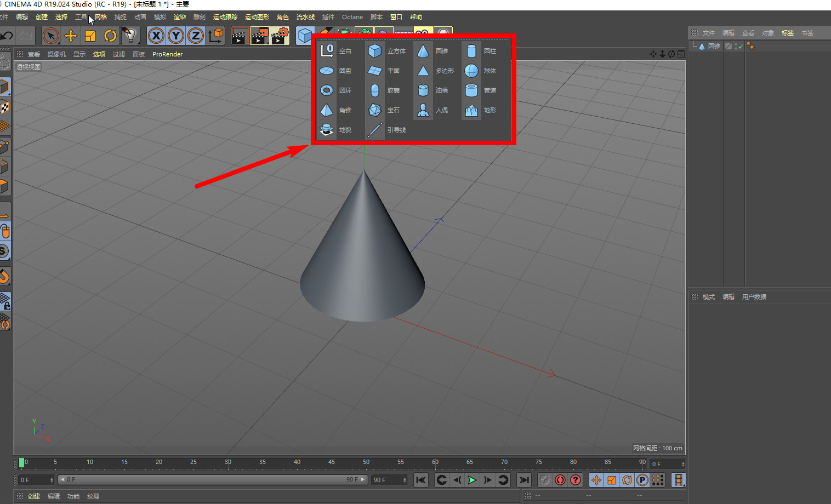Activate the Rotate tool

pyautogui.click(x=110, y=36)
